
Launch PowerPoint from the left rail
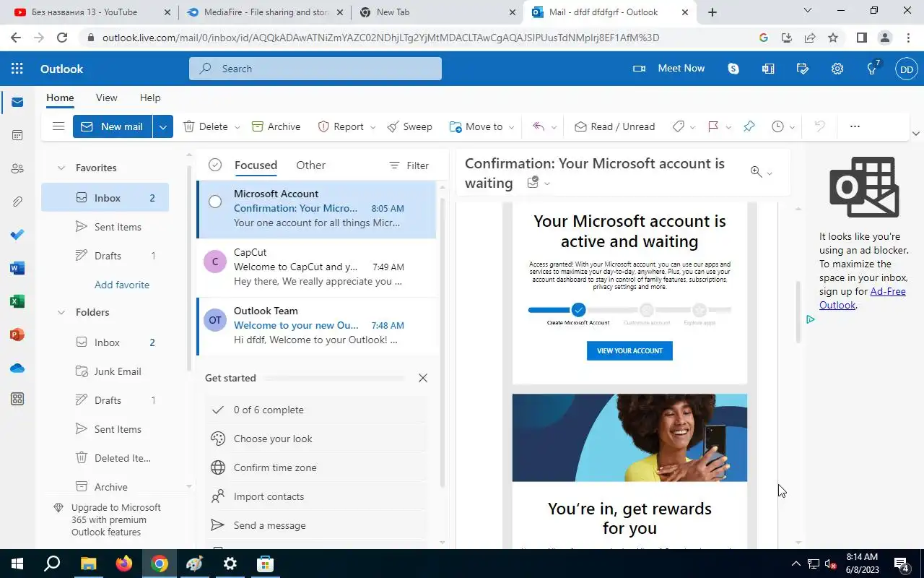coord(17,335)
